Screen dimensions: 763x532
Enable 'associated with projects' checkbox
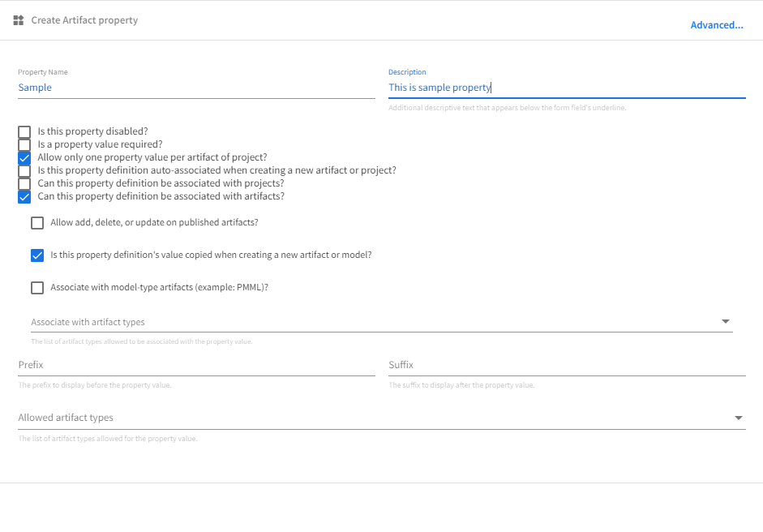pos(24,183)
